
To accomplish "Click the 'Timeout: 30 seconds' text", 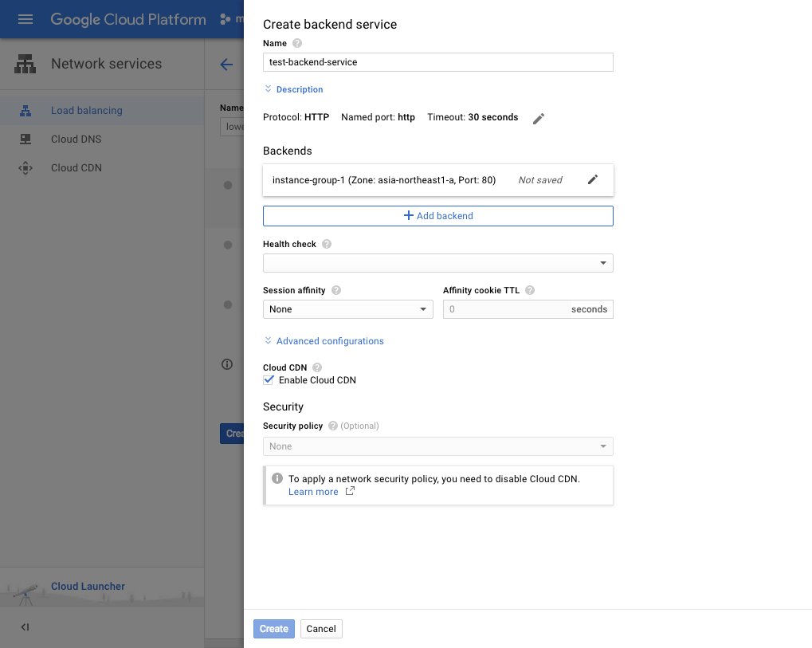I will [473, 117].
